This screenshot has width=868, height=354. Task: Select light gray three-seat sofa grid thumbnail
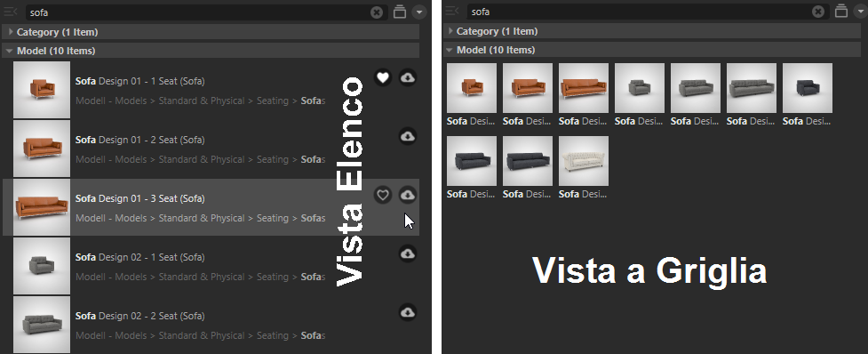coord(752,88)
